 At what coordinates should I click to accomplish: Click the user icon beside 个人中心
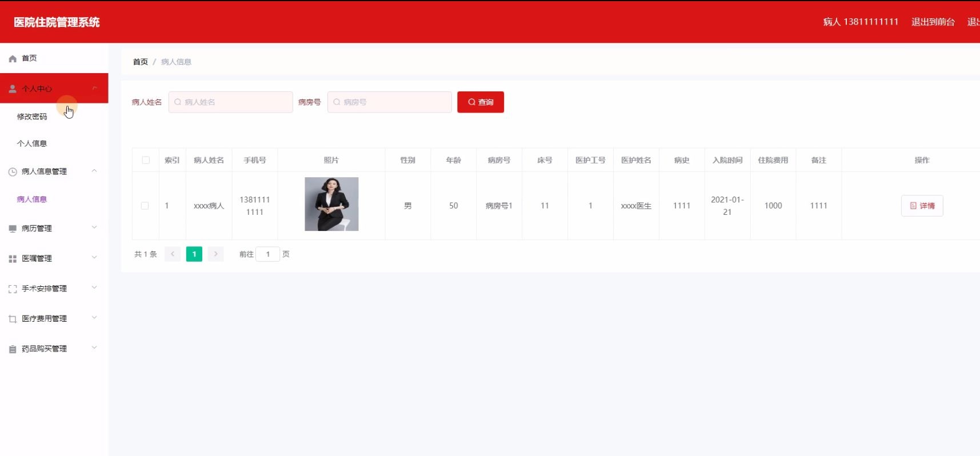coord(13,89)
